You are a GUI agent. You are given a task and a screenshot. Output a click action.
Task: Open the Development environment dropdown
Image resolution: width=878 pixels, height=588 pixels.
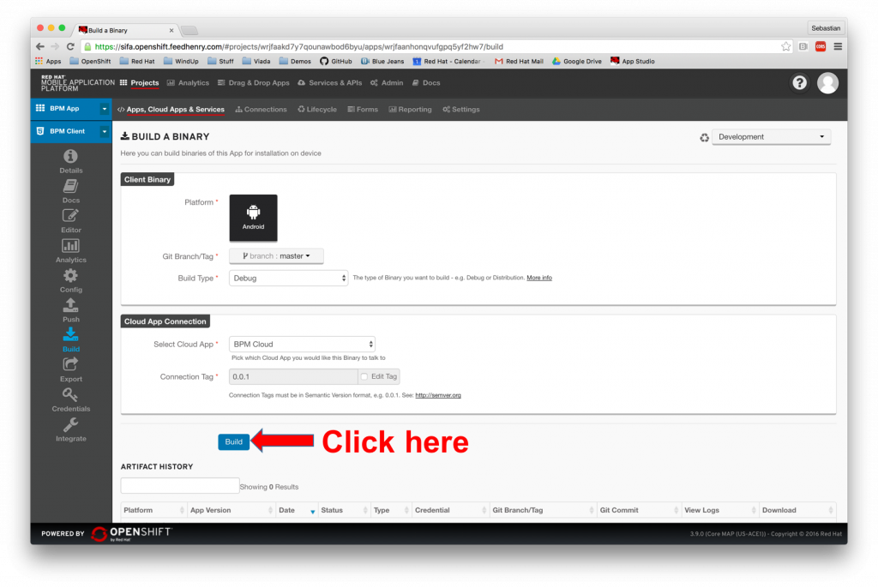(771, 136)
